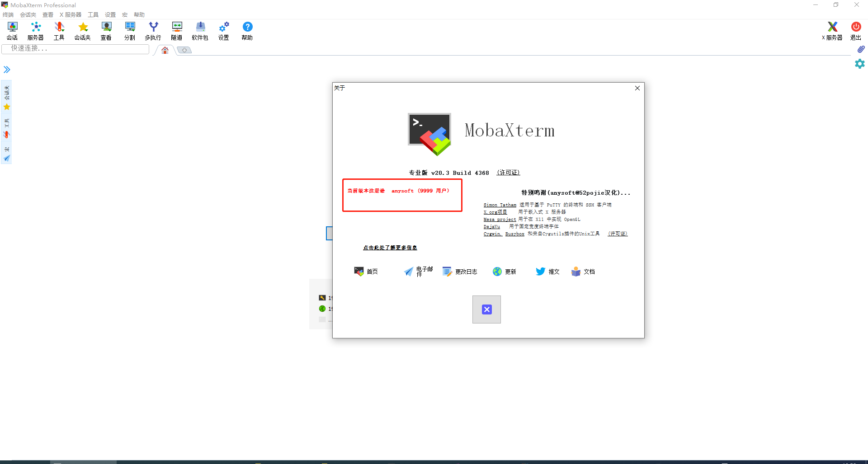Click the red 退出 (Exit) power icon
This screenshot has height=464, width=868.
point(856,31)
